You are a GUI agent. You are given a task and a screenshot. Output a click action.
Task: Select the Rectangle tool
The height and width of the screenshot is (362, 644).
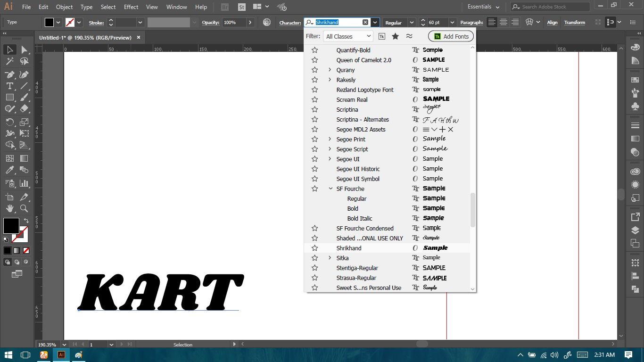pyautogui.click(x=9, y=97)
